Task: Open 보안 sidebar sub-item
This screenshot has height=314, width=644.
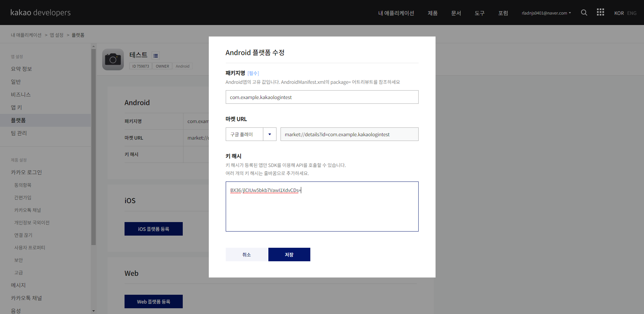Action: click(x=19, y=260)
